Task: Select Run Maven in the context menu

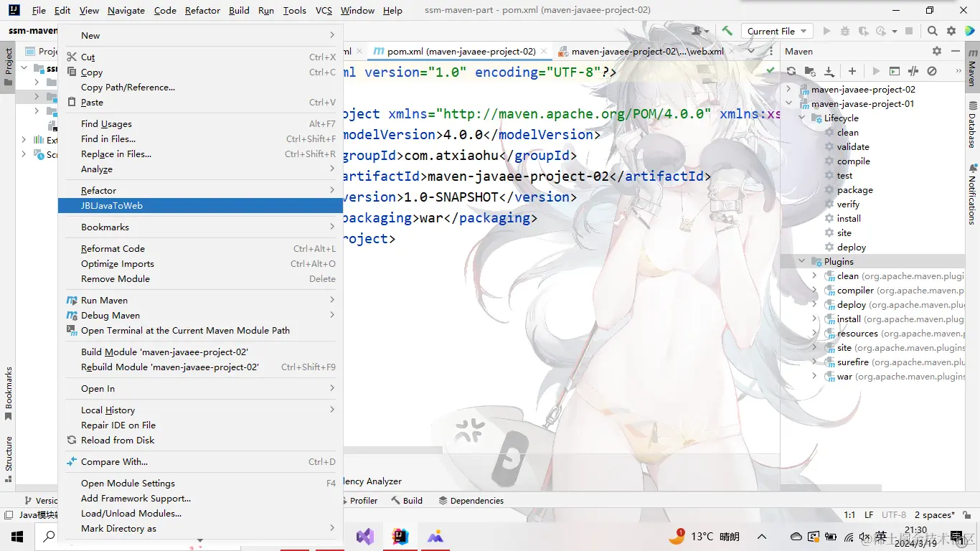Action: click(x=201, y=301)
